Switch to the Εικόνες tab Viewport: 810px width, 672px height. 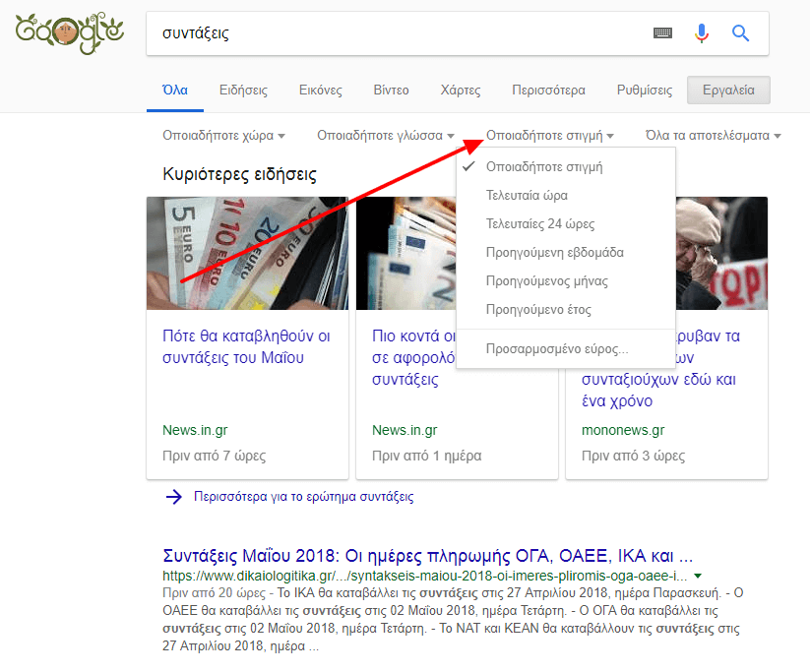(x=321, y=91)
